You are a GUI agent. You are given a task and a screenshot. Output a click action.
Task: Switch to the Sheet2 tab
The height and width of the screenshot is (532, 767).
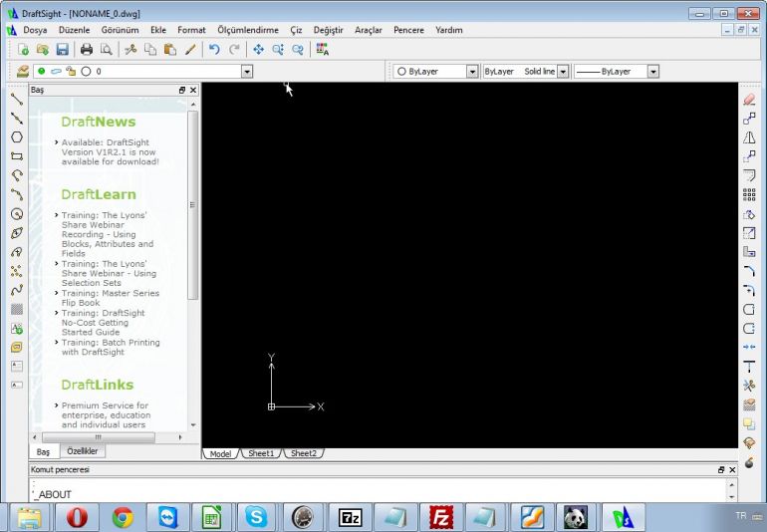tap(304, 453)
